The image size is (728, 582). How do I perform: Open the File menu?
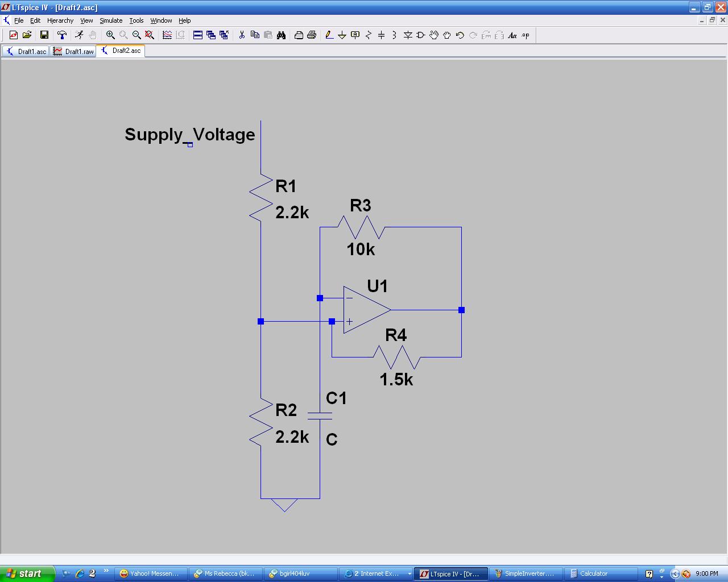[x=19, y=20]
